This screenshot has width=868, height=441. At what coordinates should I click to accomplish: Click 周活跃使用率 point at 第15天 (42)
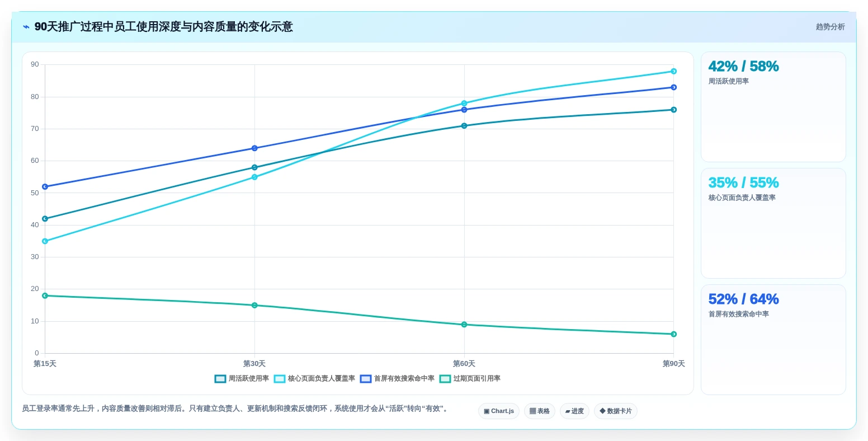pos(45,219)
